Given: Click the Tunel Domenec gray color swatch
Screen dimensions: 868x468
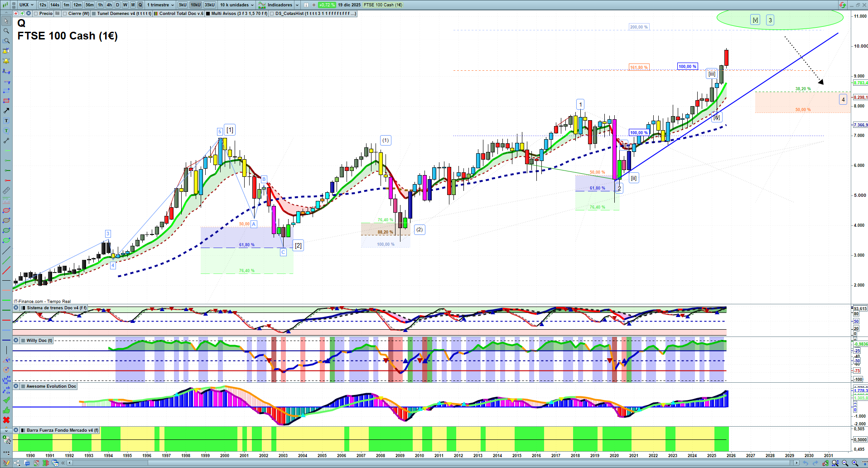Looking at the screenshot, I should 94,14.
